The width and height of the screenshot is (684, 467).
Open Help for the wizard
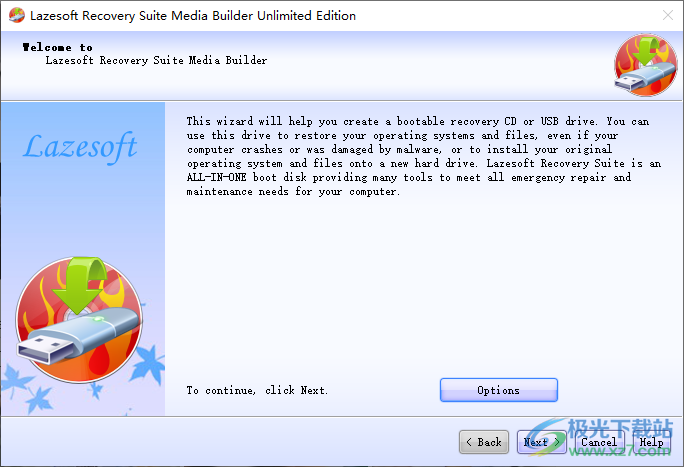[651, 442]
